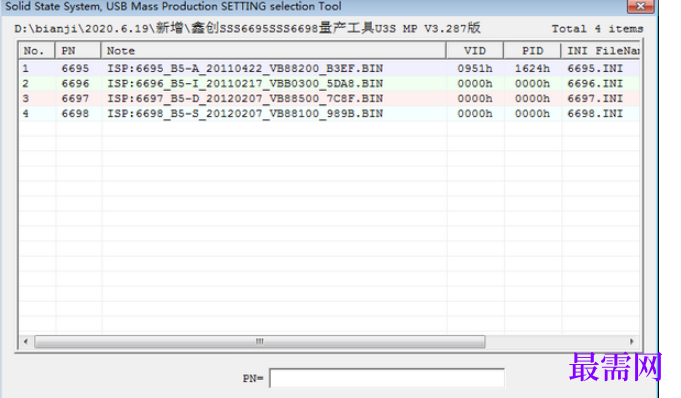Select the PN 6697 cell

click(x=75, y=99)
